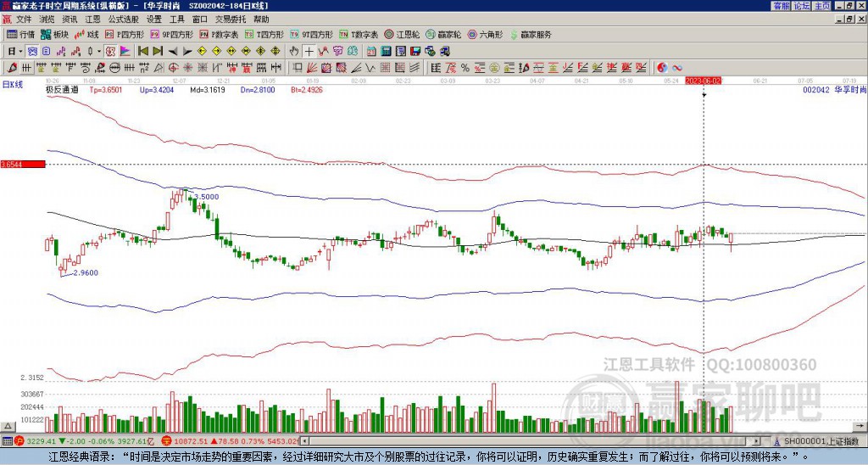Click the 主页 homepage link
Screen dimensions: 868x465
pos(821,6)
